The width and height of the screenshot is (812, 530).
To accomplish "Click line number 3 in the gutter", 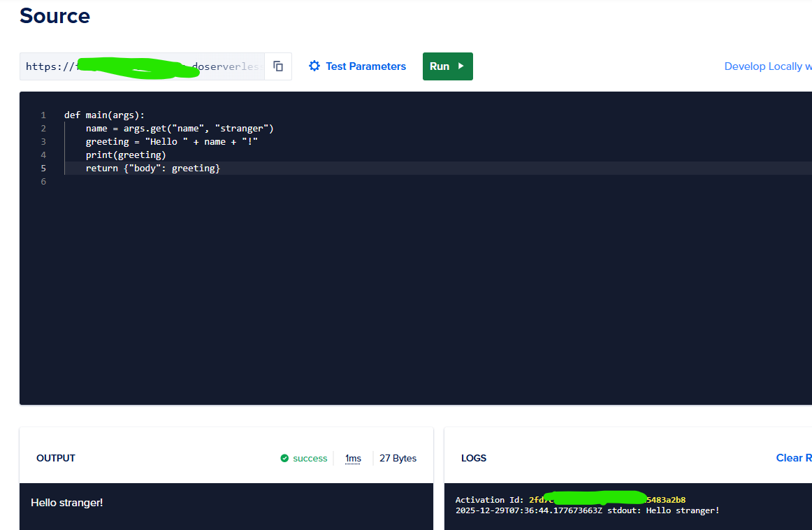I will 43,142.
